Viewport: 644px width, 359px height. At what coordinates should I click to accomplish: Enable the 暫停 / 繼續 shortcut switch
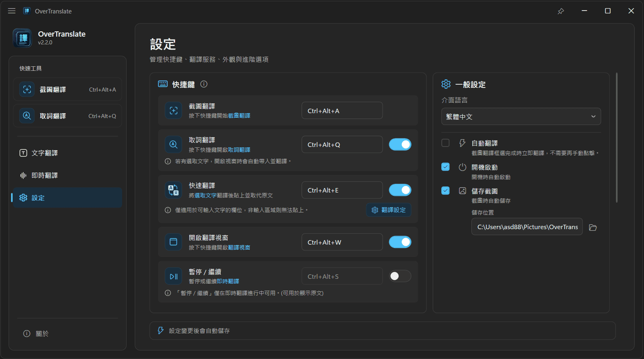pos(400,276)
